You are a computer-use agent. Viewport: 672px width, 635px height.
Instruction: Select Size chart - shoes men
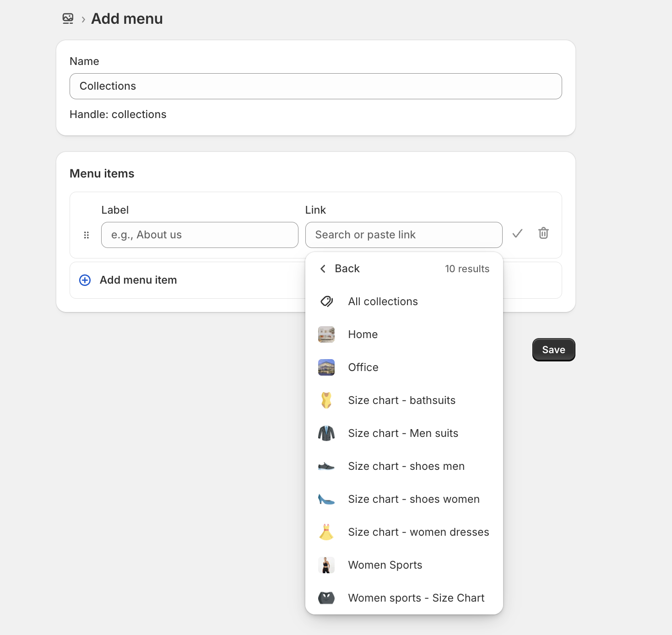(x=406, y=466)
